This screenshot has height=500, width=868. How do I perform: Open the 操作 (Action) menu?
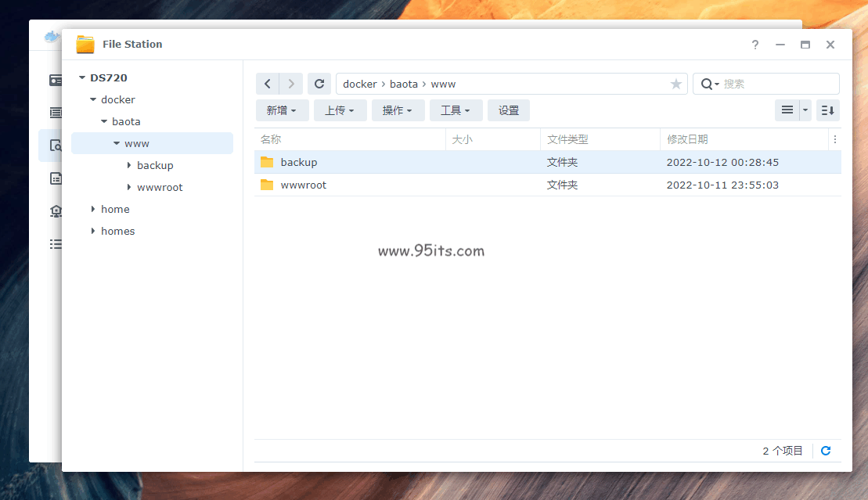(398, 110)
